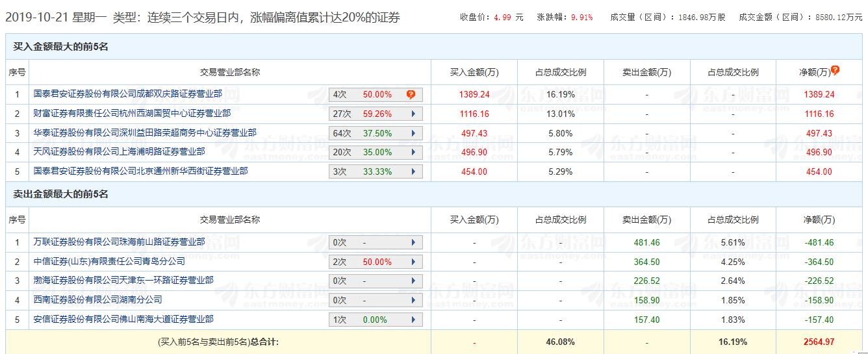Expand arrow for 渤海证券天津东一环路 0次 stats

coord(413,281)
